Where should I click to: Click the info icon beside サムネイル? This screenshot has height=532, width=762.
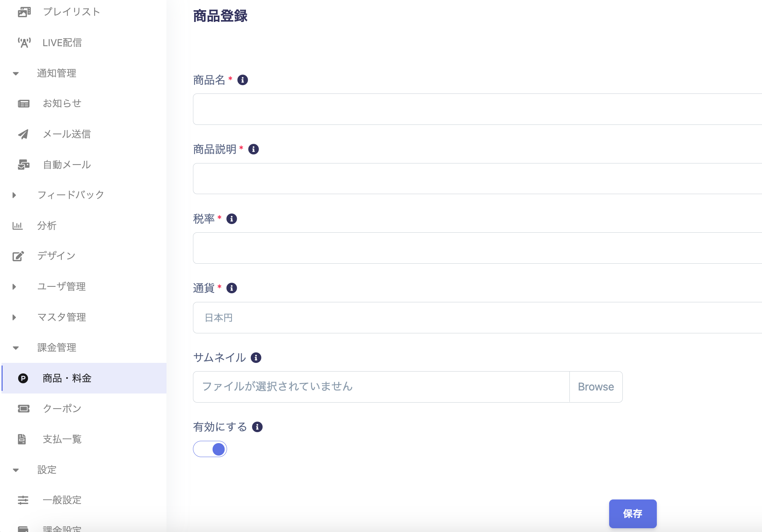[256, 358]
